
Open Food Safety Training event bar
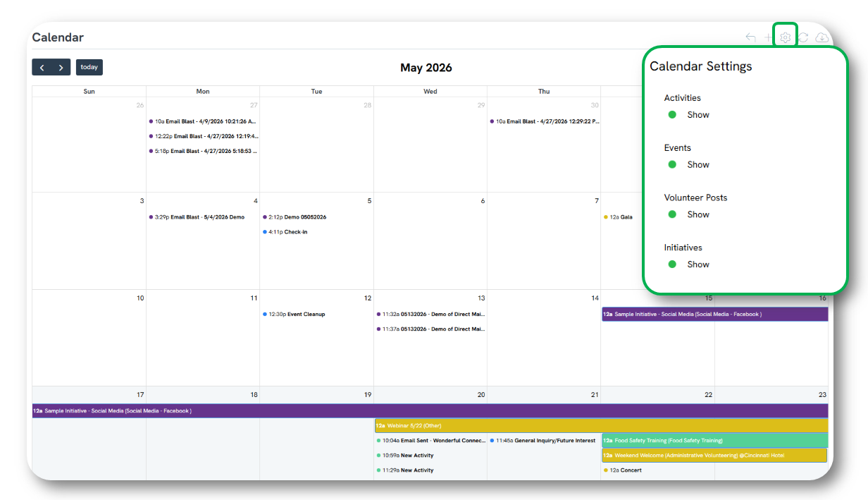(x=714, y=440)
